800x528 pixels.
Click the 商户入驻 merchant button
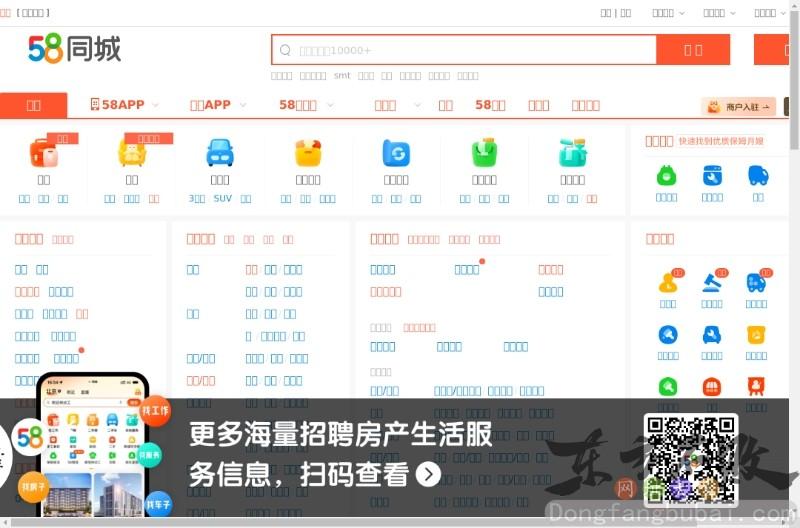pyautogui.click(x=738, y=107)
